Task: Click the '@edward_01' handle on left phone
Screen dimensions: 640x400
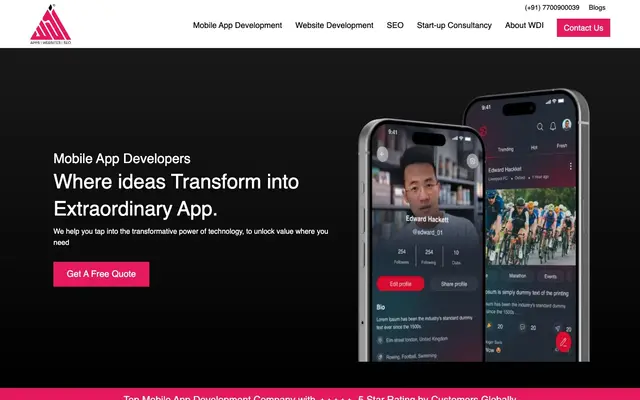Action: pos(427,232)
